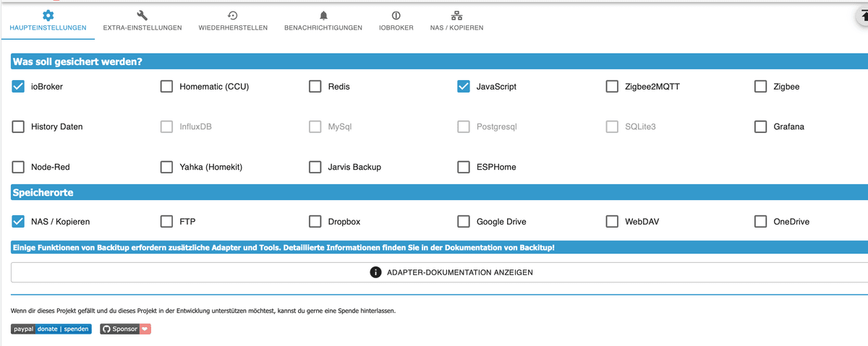Click the info icon beside Adapter-Dokumentation

coord(375,272)
